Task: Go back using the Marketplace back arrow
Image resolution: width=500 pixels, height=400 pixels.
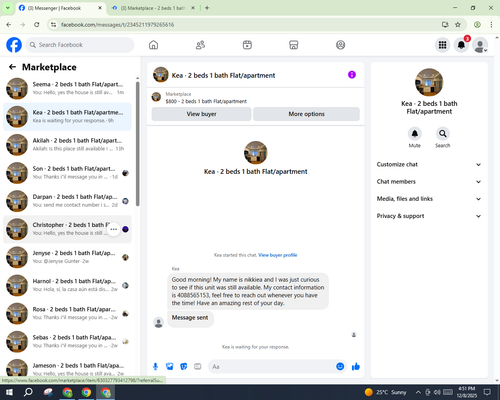Action: click(x=12, y=67)
